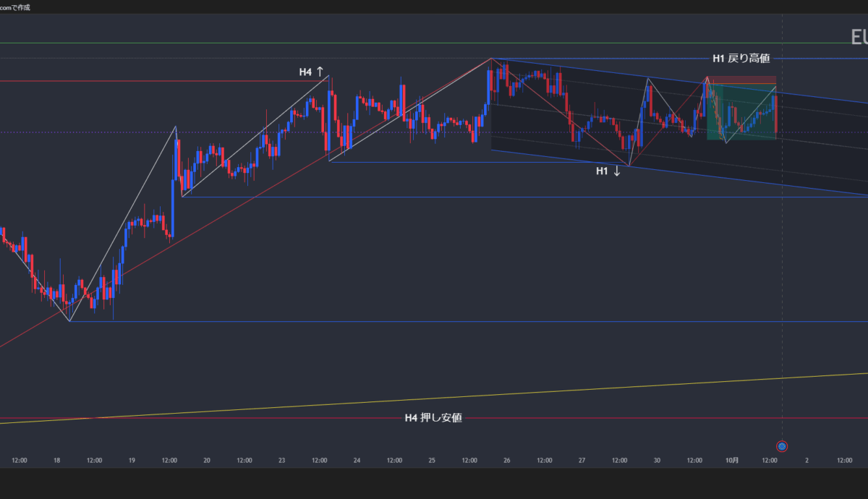868x499 pixels.
Task: Select the "H4 ↑" text annotation
Action: click(312, 72)
